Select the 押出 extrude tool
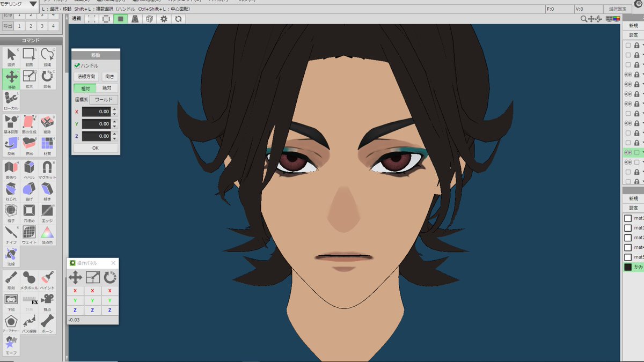 pos(29,146)
